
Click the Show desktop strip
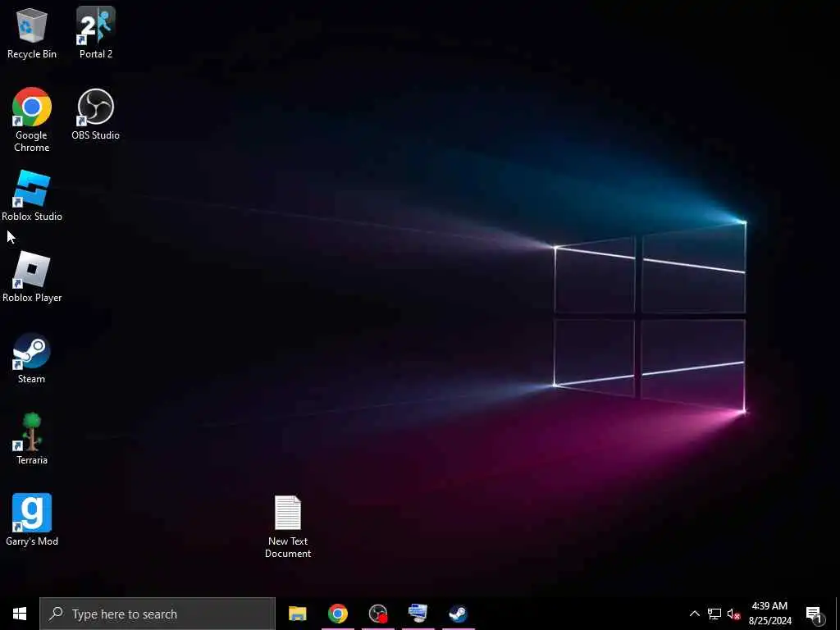coord(838,614)
